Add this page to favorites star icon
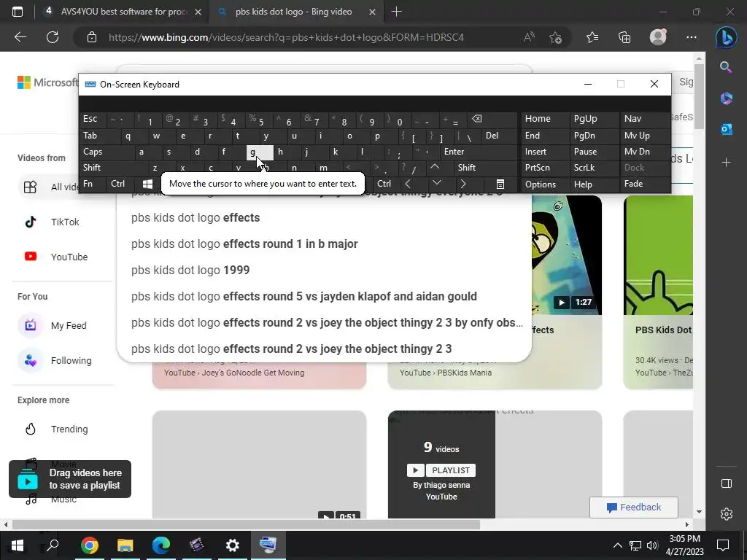The width and height of the screenshot is (747, 560). tap(555, 37)
